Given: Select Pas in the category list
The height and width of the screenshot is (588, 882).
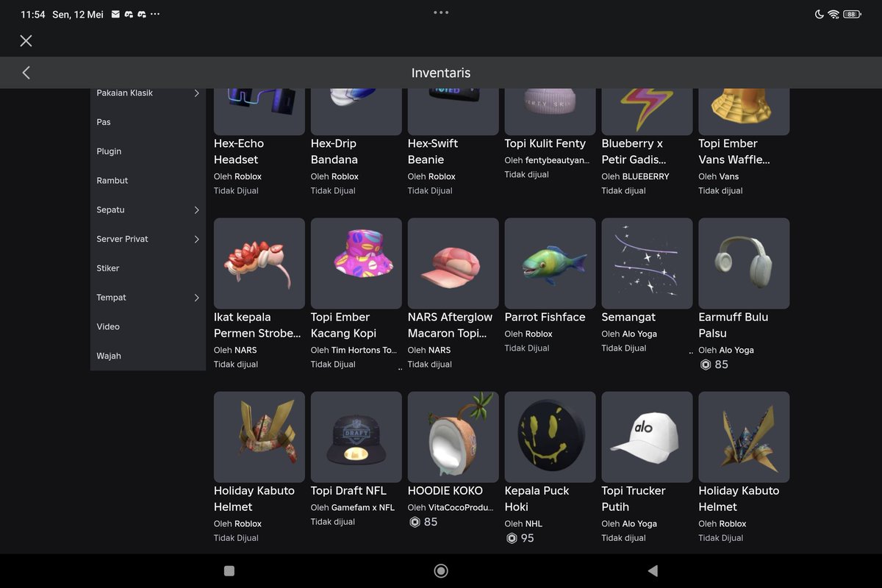Looking at the screenshot, I should coord(104,122).
